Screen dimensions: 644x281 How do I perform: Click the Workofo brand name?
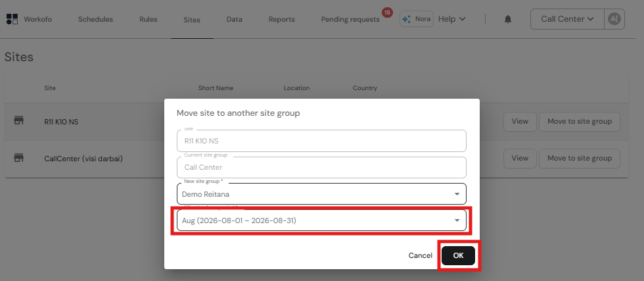tap(38, 19)
